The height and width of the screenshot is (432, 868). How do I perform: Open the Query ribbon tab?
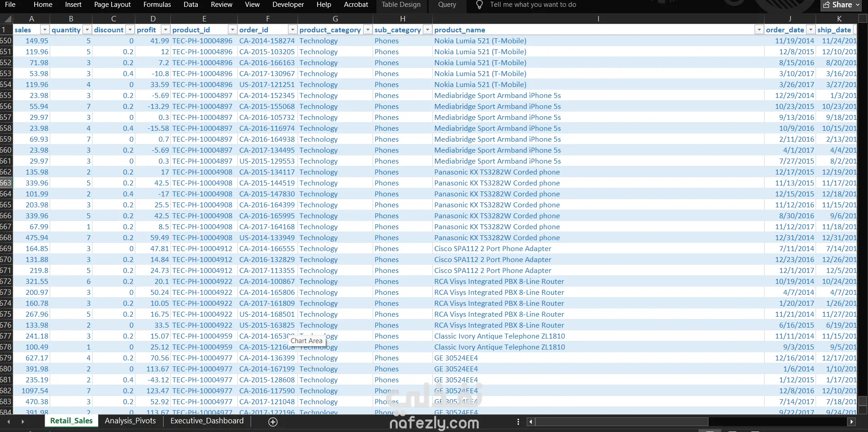[447, 5]
